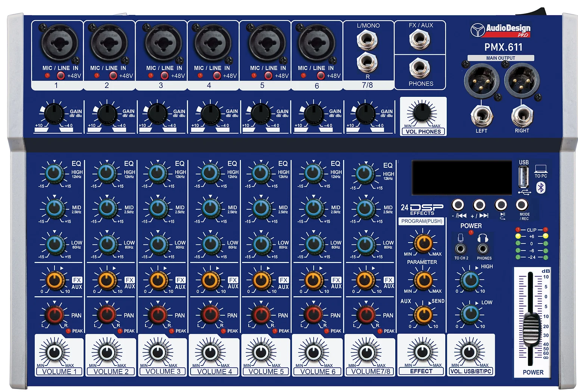
Task: Click the PHONES mini jack under headphone icon
Action: 483,248
